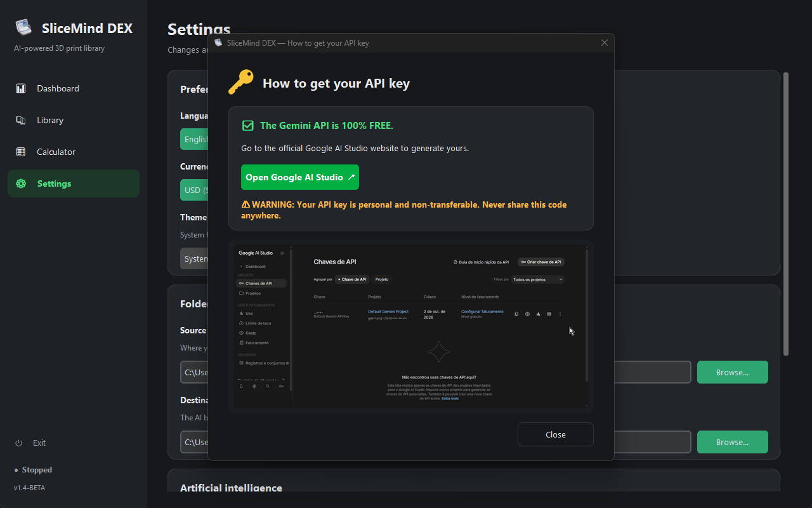Click the Stopped status indicator

[x=34, y=470]
